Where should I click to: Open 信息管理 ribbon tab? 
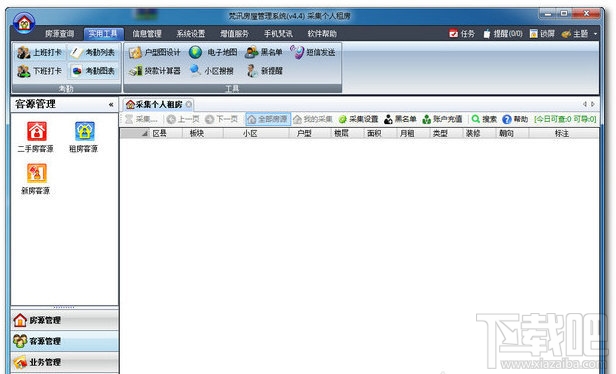[x=147, y=34]
